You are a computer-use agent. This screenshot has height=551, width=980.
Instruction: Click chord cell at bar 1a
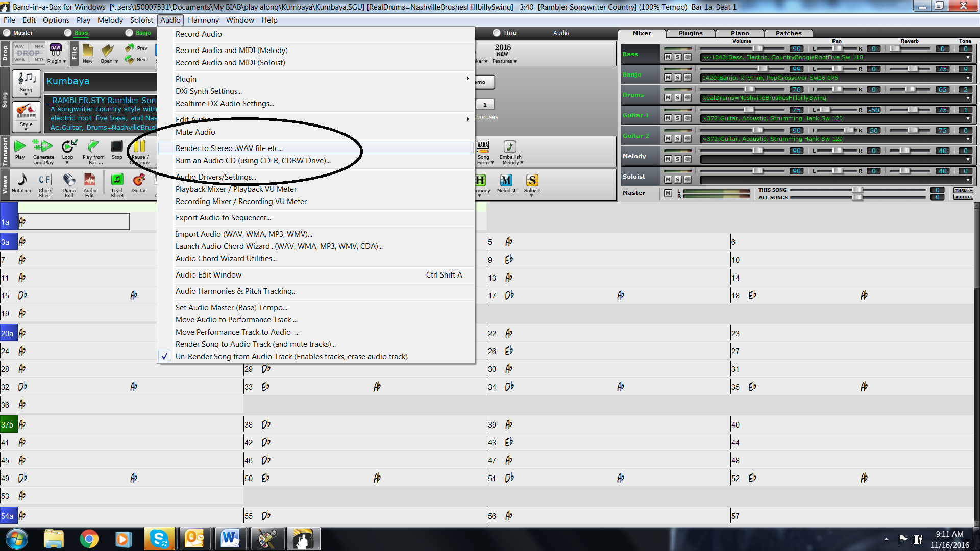pos(74,221)
